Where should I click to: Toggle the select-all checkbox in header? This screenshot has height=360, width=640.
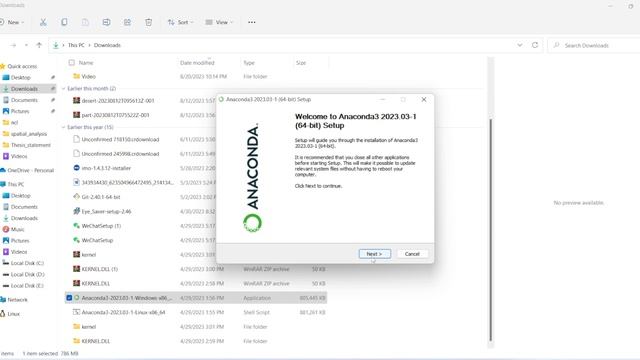(71, 63)
